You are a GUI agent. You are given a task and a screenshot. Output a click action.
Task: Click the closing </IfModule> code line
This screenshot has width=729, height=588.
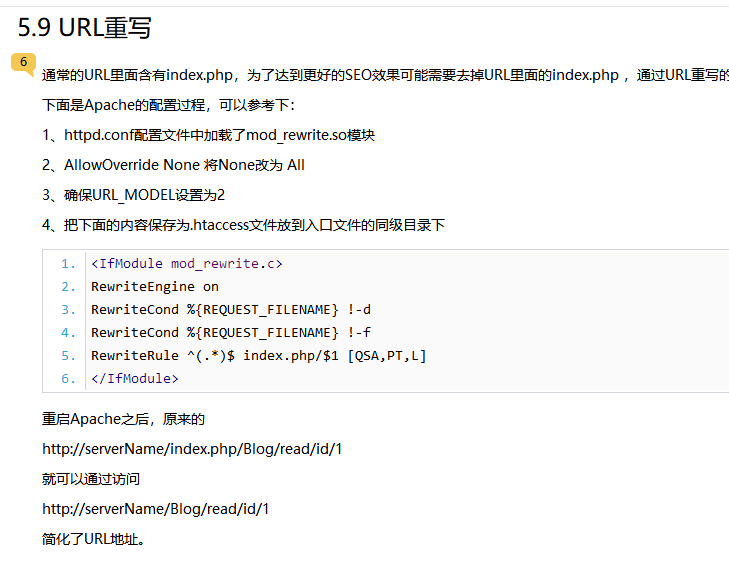point(135,379)
